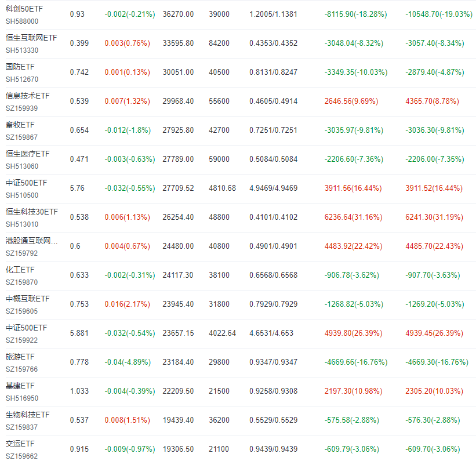Image resolution: width=476 pixels, height=461 pixels.
Task: Click stock code SH513330
Action: click(22, 50)
